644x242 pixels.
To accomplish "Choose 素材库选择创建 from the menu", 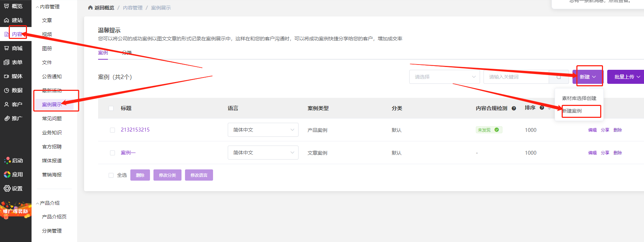I will pyautogui.click(x=579, y=98).
